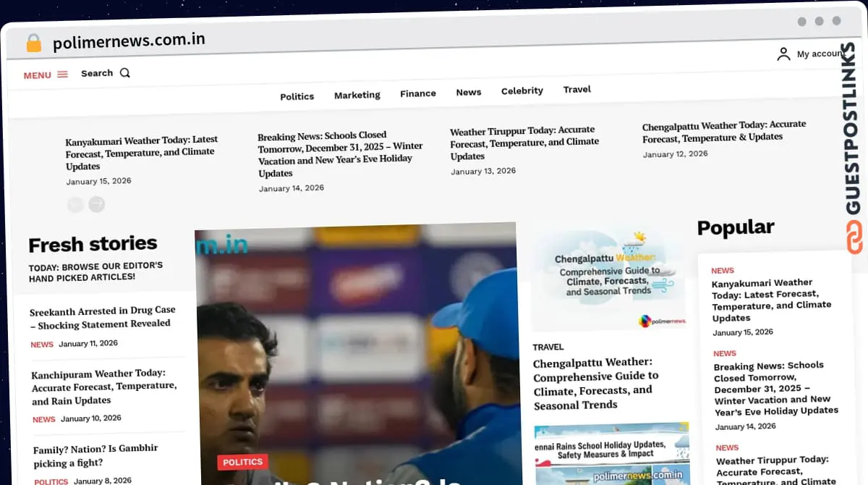Click the previous carousel arrow
The height and width of the screenshot is (485, 868).
[x=75, y=205]
